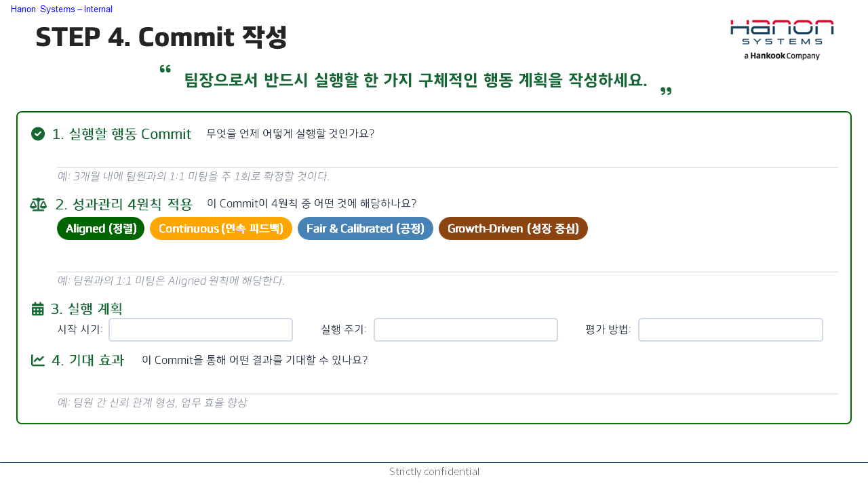868x488 pixels.
Task: Click the opening green quotation mark icon
Action: click(165, 69)
